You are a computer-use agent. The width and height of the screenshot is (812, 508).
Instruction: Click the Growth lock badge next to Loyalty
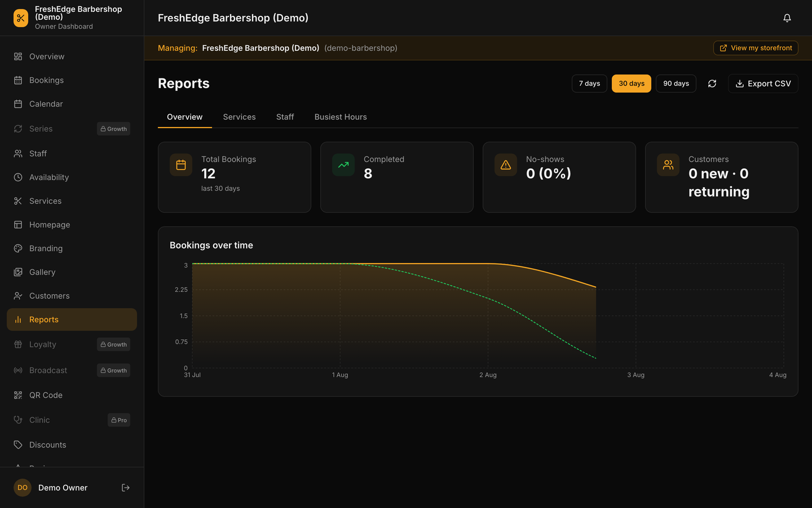[113, 344]
